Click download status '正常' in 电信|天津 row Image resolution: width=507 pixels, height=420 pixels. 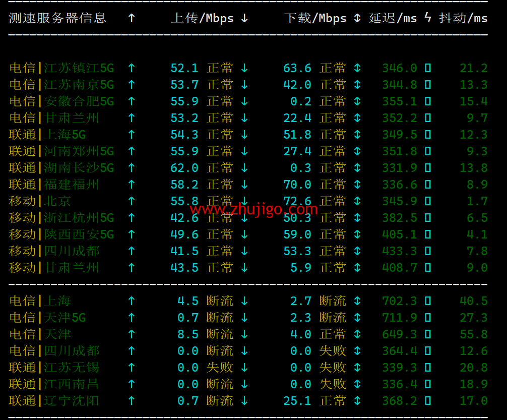[x=333, y=335]
